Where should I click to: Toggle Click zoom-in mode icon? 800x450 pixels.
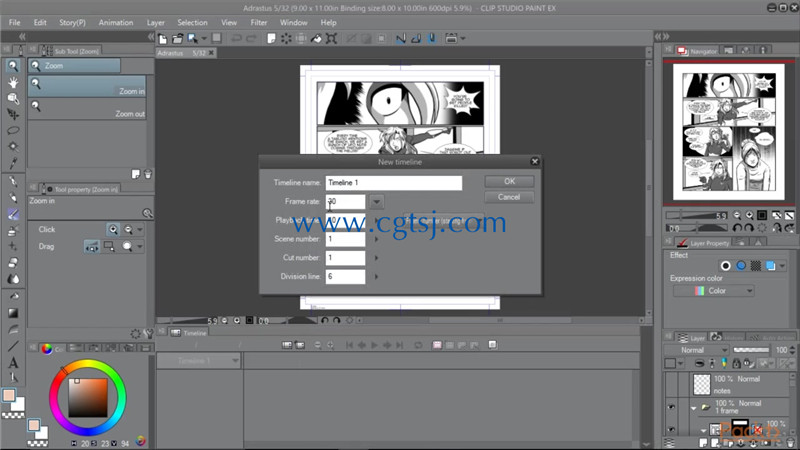point(113,230)
